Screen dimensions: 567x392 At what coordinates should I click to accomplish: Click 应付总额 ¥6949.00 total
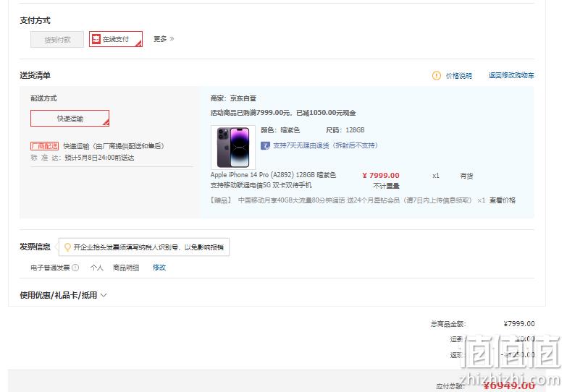click(509, 385)
